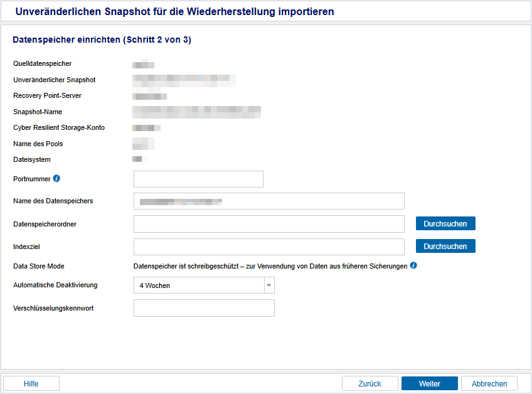Image resolution: width=532 pixels, height=394 pixels.
Task: Proceed by clicking Weiter
Action: (429, 383)
